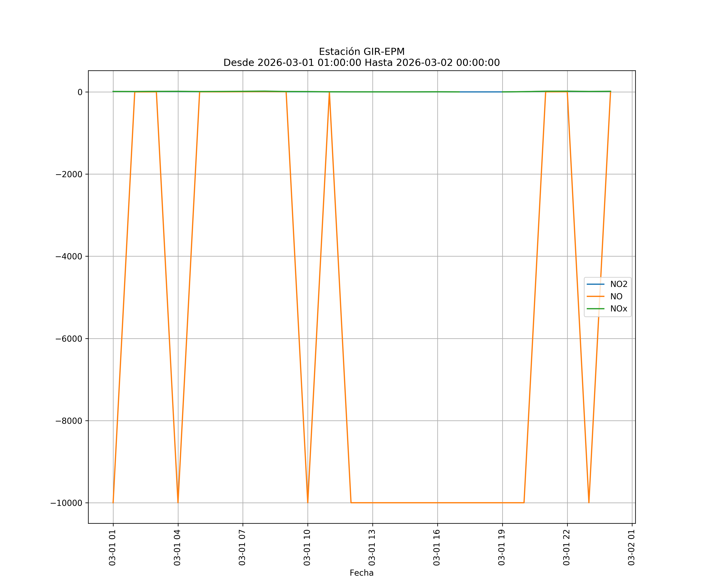706x588 pixels.
Task: Click the Fecha x-axis label
Action: (x=361, y=573)
